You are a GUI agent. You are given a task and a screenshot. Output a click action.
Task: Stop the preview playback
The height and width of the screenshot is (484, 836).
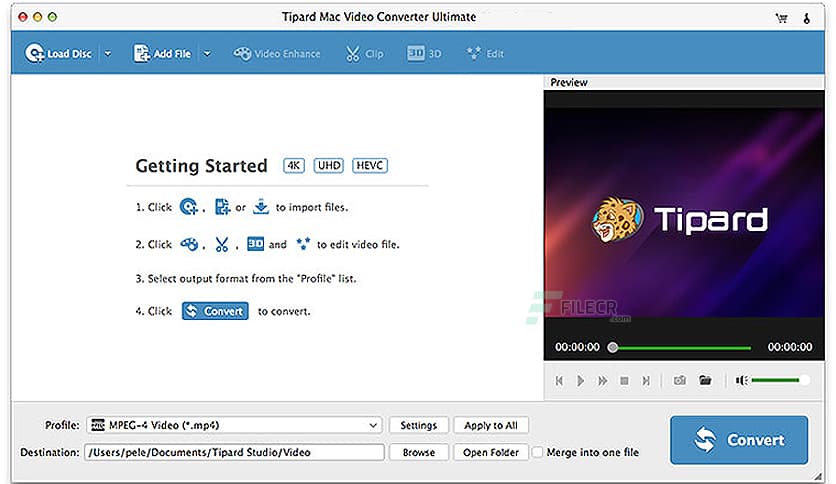(624, 381)
